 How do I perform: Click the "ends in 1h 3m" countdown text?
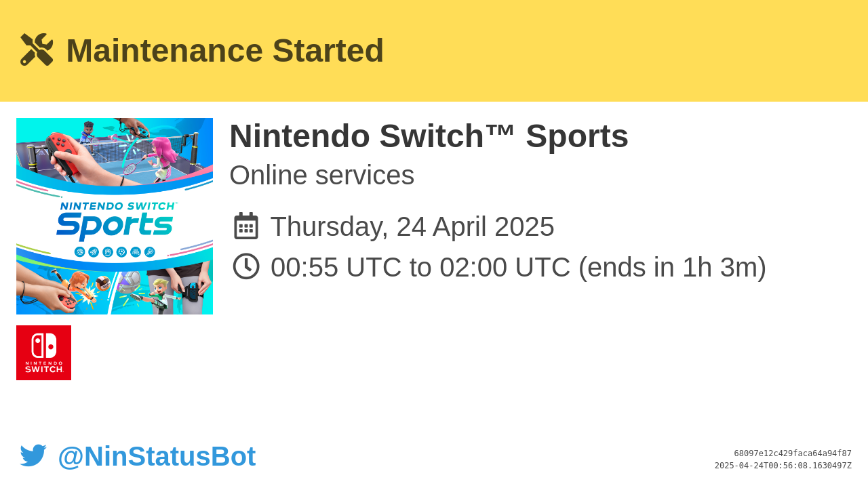[672, 267]
